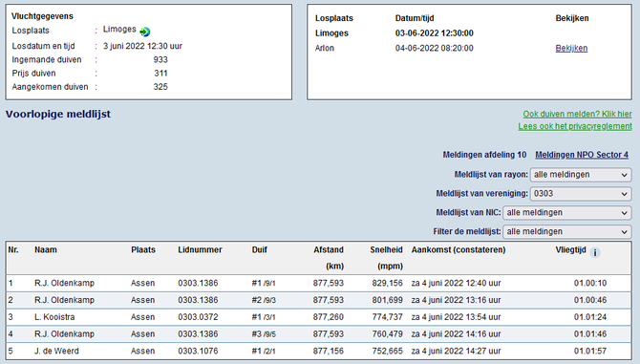Click the Lidnummer column header
The height and width of the screenshot is (364, 640).
point(200,249)
